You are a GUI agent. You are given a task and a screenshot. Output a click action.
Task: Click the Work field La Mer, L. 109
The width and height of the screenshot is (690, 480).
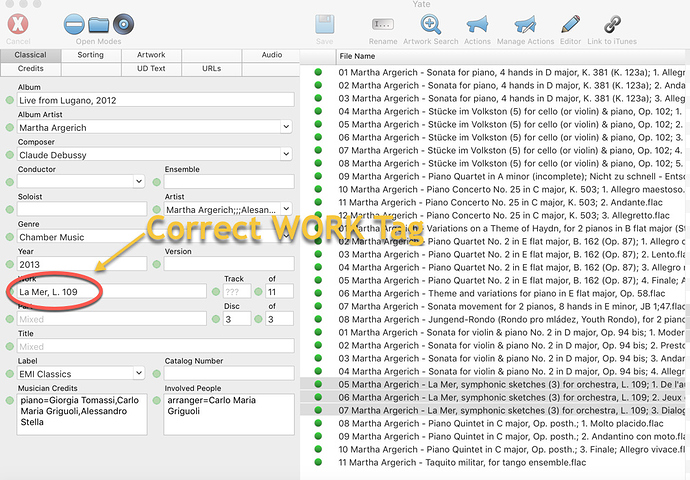pos(112,291)
